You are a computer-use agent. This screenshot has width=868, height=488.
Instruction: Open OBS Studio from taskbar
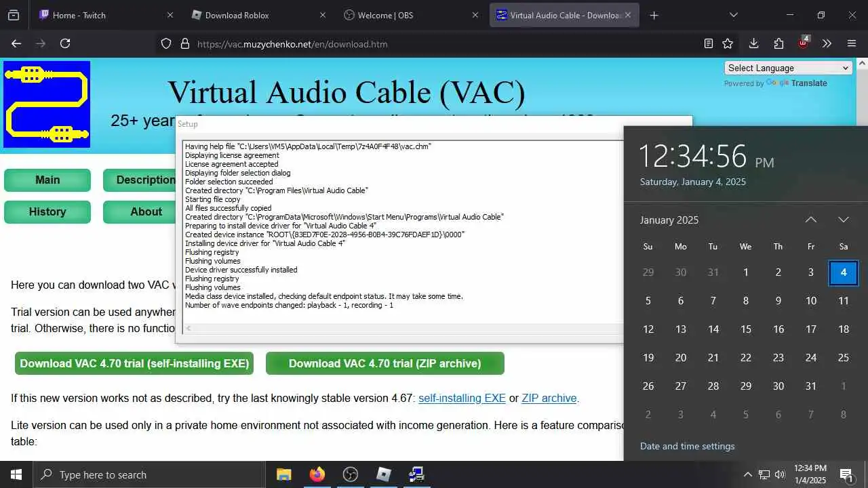(350, 474)
